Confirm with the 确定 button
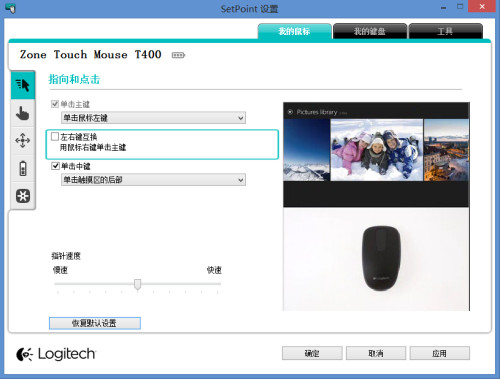The height and width of the screenshot is (379, 500). point(312,353)
